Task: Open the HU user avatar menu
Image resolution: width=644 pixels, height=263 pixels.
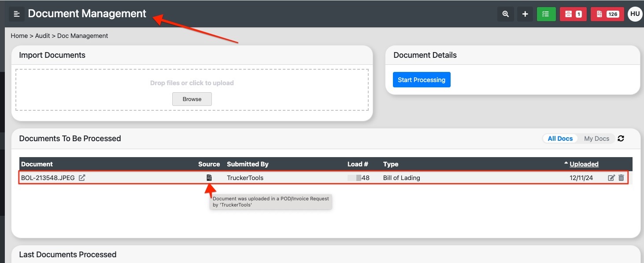Action: point(635,14)
